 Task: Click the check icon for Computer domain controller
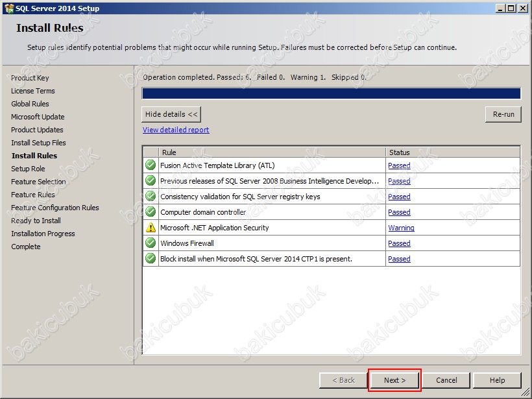coord(151,212)
